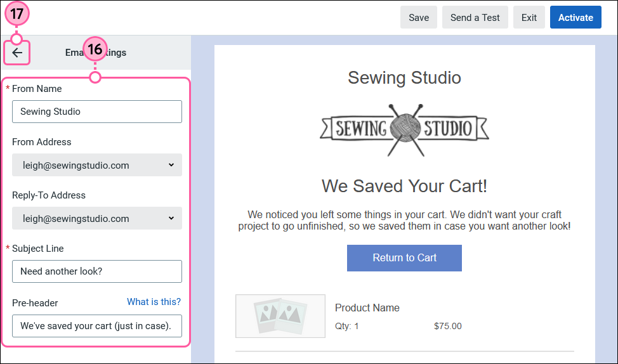
Task: Click the 'Qty: 1' text
Action: coord(347,326)
